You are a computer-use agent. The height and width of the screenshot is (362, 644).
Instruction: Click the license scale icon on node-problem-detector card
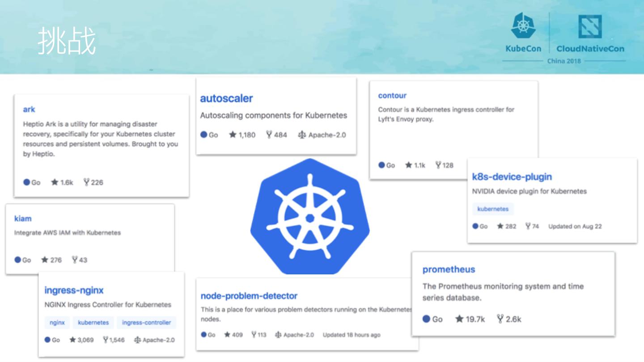coord(278,335)
